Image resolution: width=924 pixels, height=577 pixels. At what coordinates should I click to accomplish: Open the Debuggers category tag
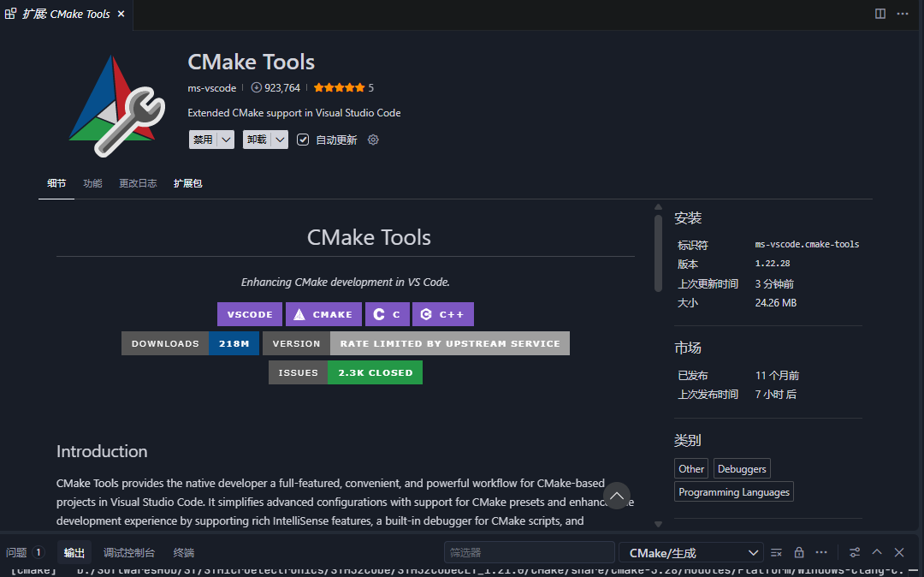click(x=742, y=468)
